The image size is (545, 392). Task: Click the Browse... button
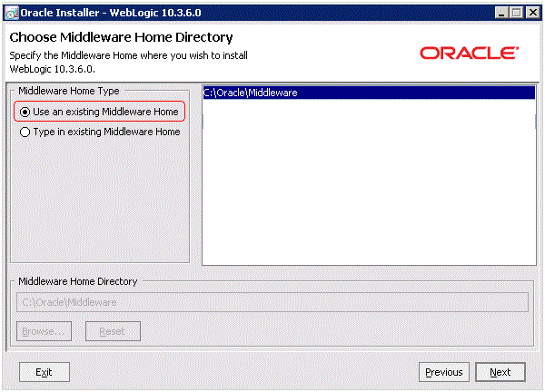tap(45, 331)
